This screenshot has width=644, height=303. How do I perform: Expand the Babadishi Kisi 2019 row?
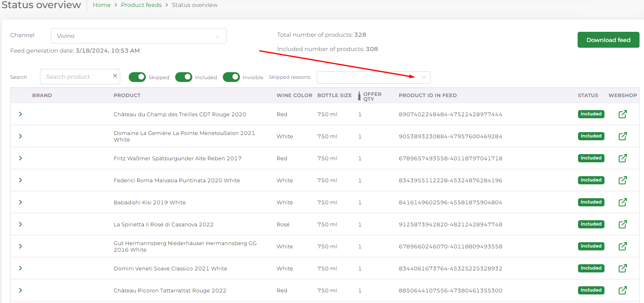tap(20, 202)
